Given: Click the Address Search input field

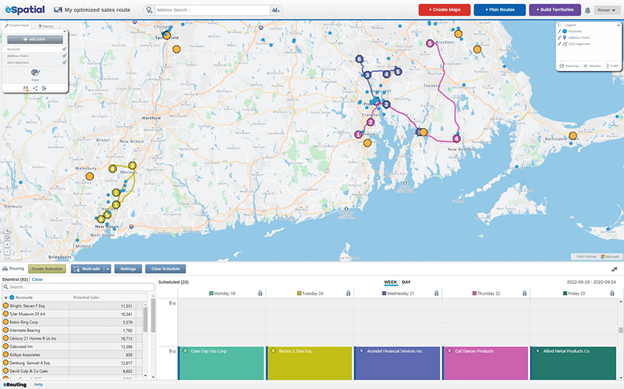Looking at the screenshot, I should click(x=212, y=10).
